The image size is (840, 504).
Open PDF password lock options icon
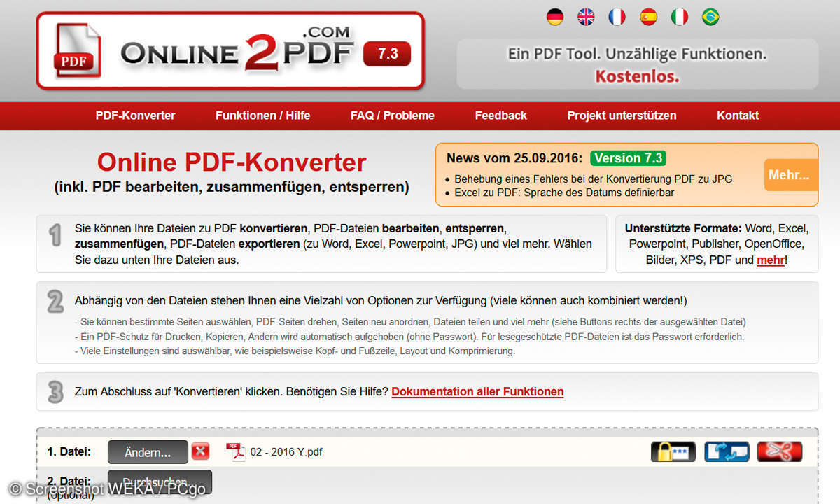point(673,451)
